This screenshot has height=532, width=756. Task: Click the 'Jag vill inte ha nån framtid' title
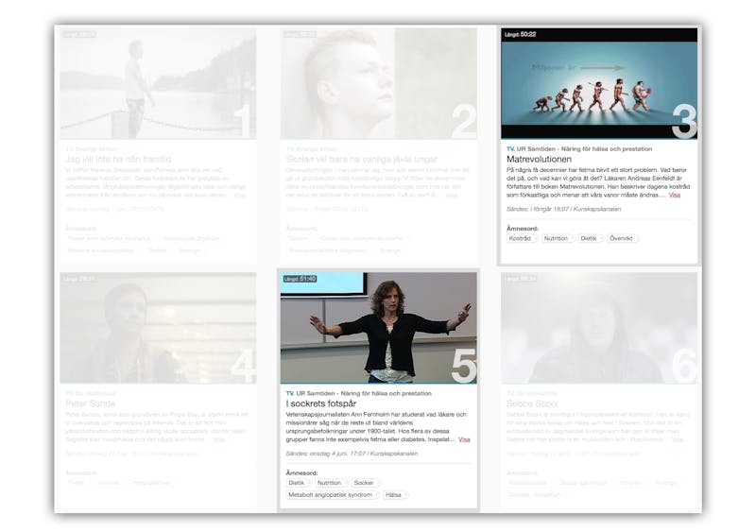click(118, 159)
